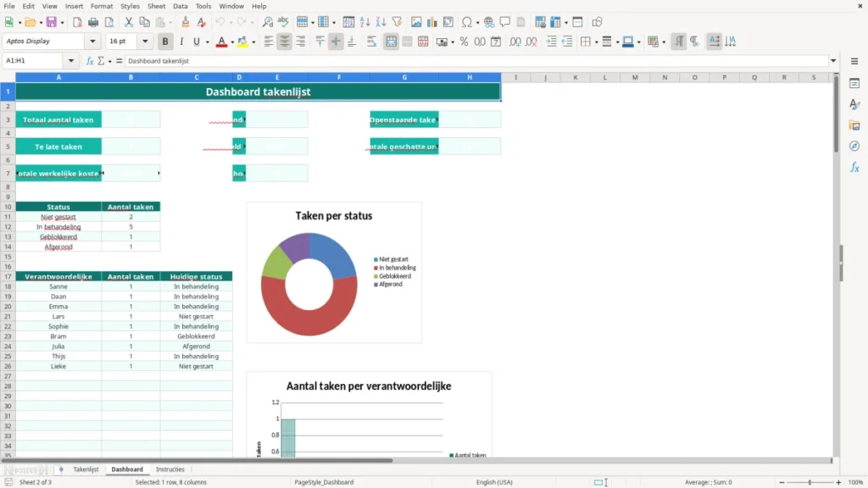Screen dimensions: 868x488
Task: Select row 10 header
Action: point(8,207)
